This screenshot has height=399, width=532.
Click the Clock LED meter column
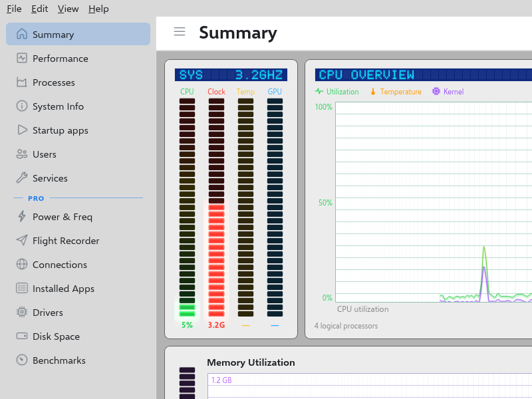[216, 207]
